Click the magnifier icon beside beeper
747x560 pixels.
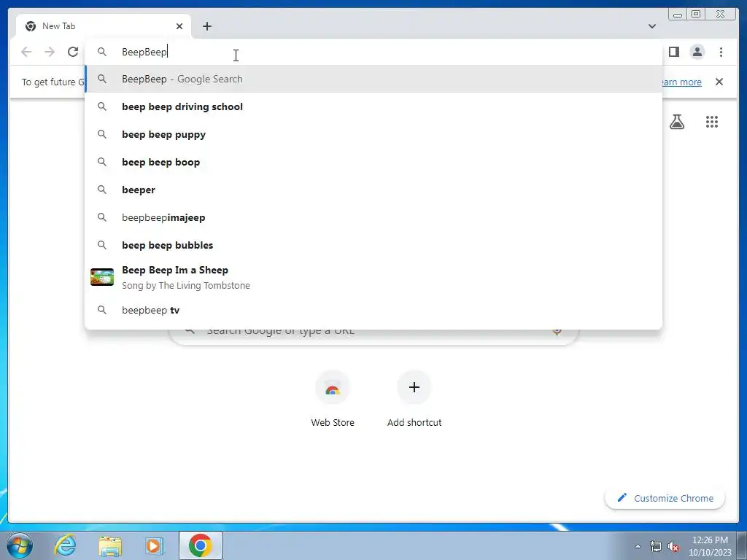point(102,190)
